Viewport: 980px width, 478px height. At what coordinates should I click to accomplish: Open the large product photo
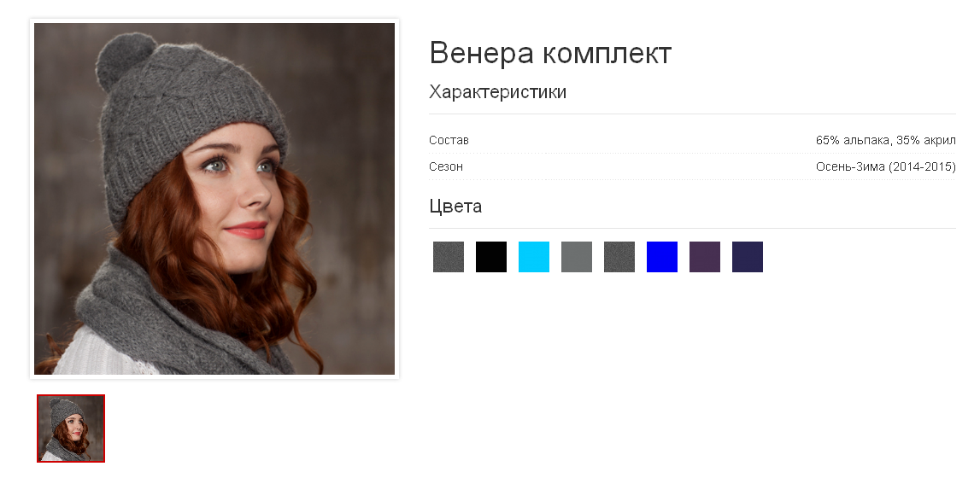click(x=214, y=199)
